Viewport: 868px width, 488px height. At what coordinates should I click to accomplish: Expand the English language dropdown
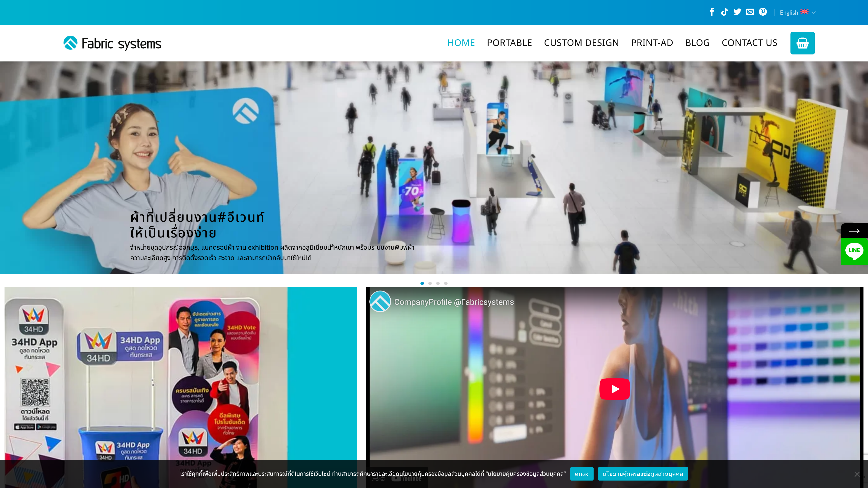click(797, 12)
